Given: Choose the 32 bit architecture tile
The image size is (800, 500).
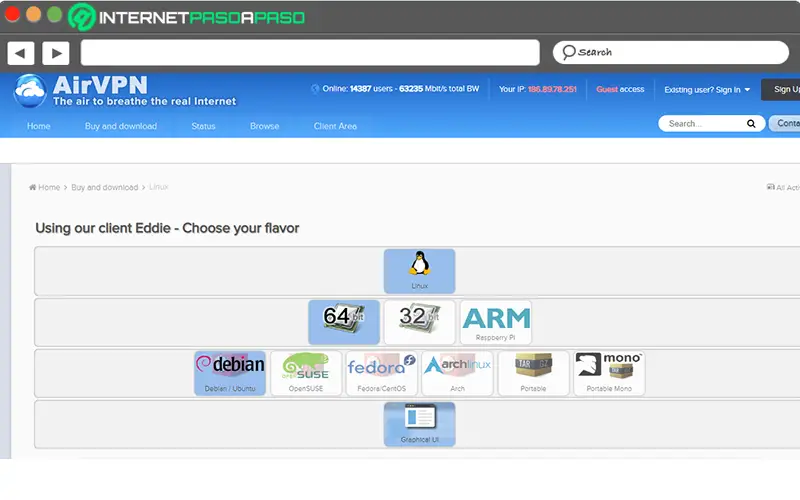Looking at the screenshot, I should [419, 322].
